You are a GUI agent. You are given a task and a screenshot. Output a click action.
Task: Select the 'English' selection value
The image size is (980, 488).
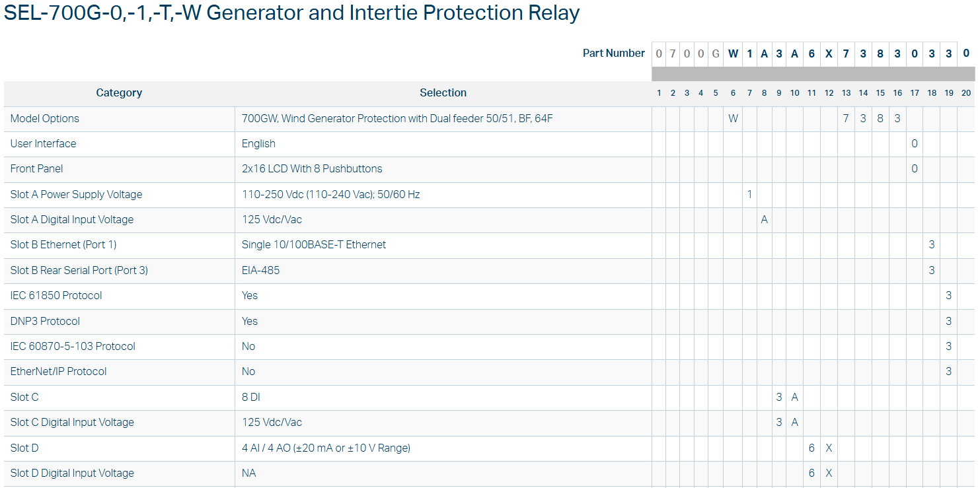(258, 144)
